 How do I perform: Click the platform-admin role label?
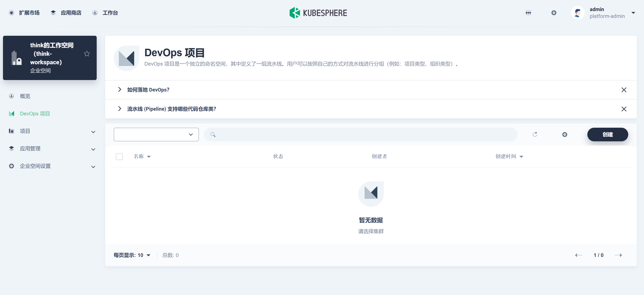[607, 16]
